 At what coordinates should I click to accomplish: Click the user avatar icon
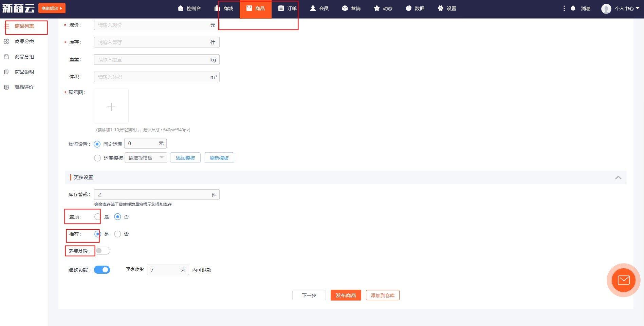pyautogui.click(x=606, y=8)
